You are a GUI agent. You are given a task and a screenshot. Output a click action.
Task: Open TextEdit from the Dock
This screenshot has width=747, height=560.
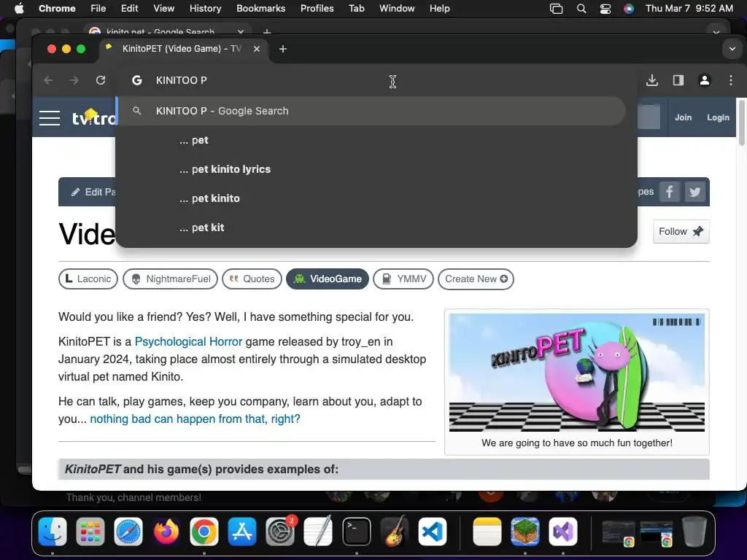318,532
